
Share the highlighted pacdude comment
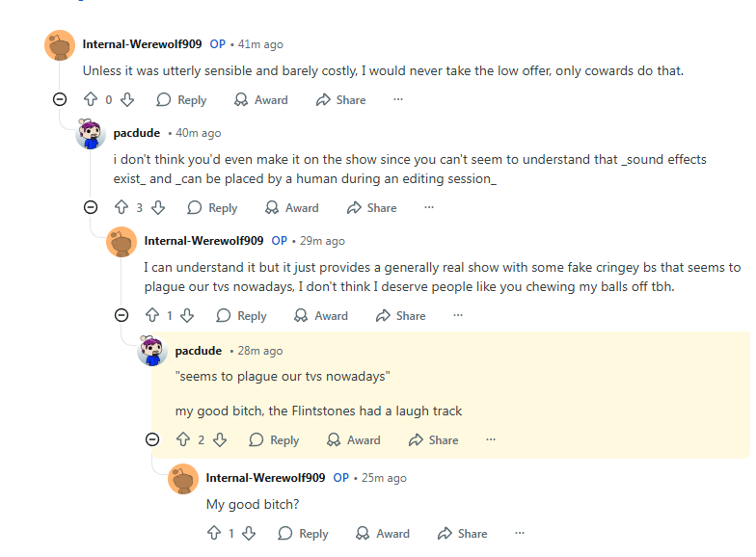pos(434,439)
